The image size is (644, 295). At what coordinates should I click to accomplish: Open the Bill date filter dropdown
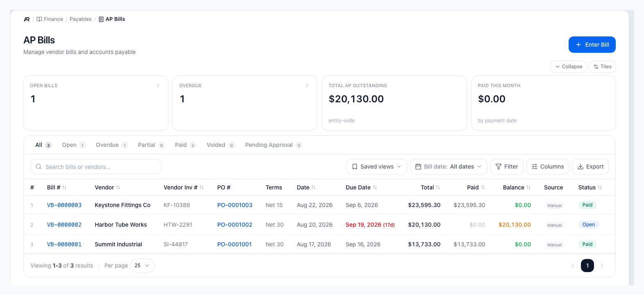coord(449,167)
